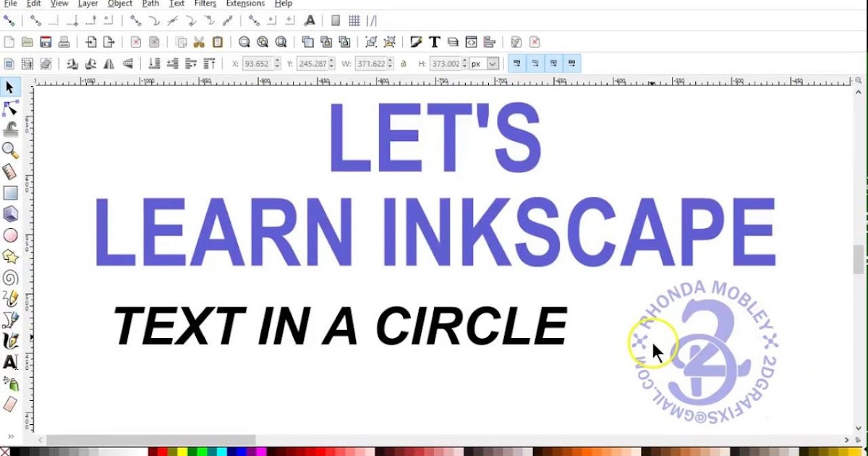The width and height of the screenshot is (868, 456).
Task: Zoom to fit drawing
Action: (x=263, y=42)
